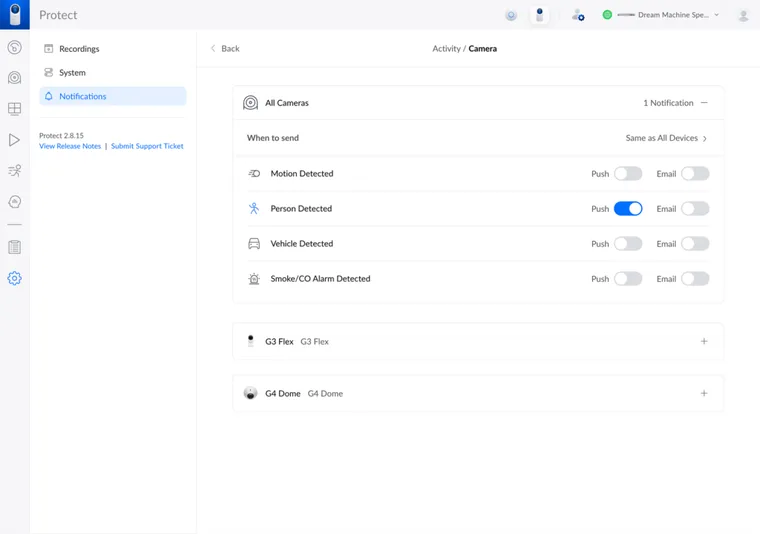Open the Recordings settings tab
The height and width of the screenshot is (534, 760).
tap(112, 48)
